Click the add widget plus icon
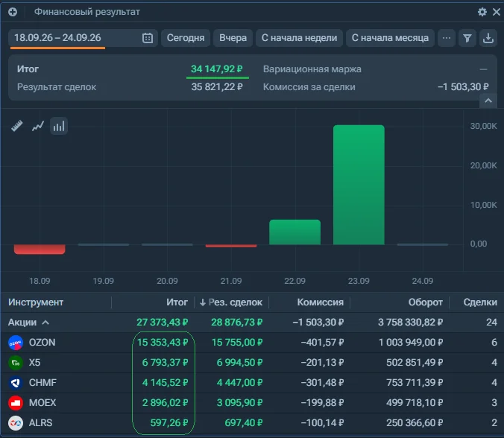This screenshot has height=438, width=504. coord(13,12)
